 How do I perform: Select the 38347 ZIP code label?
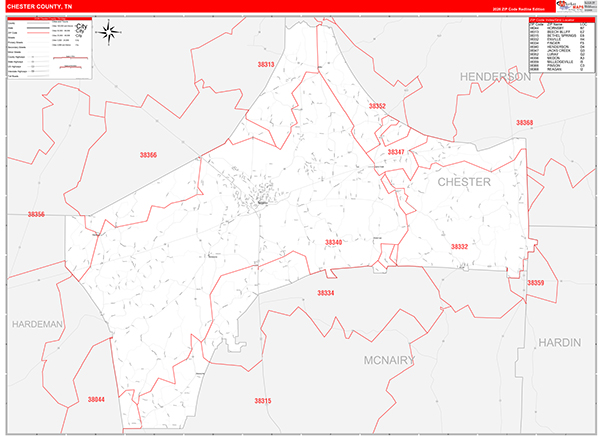(396, 152)
